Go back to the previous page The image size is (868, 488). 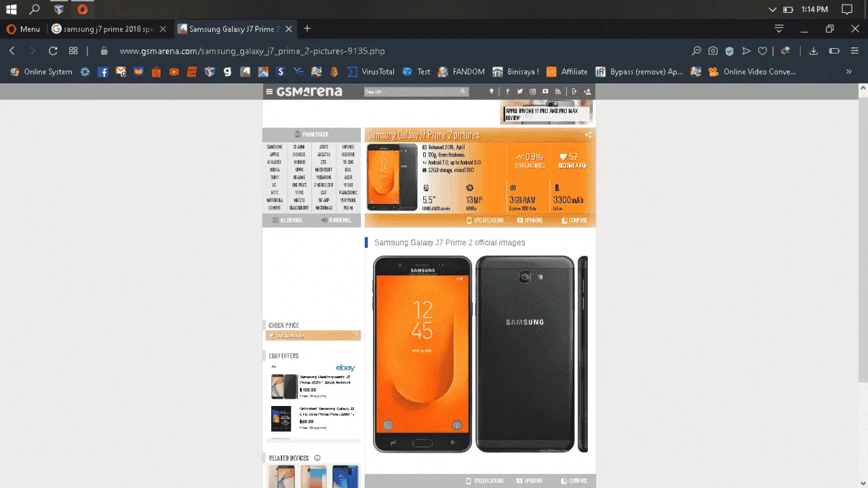(12, 51)
